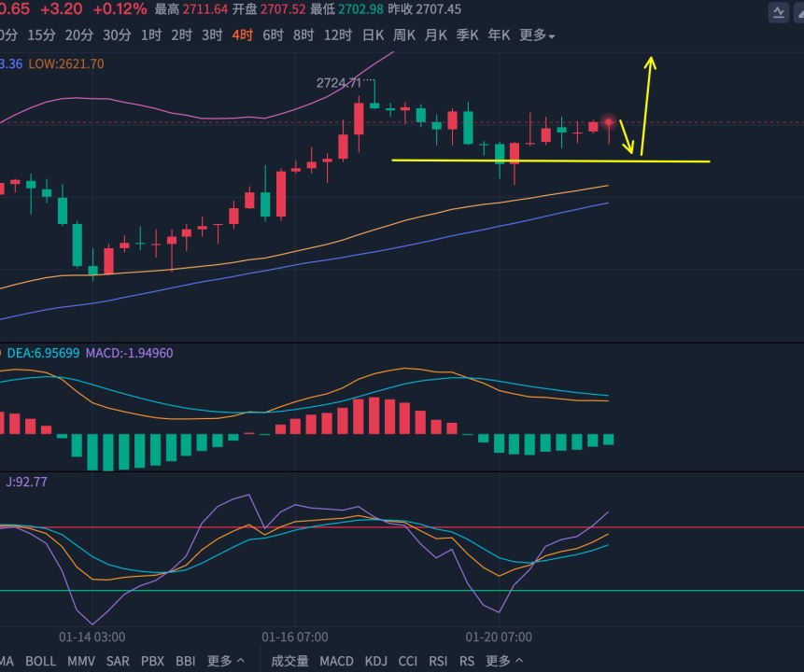This screenshot has height=672, width=804.
Task: Click the 2724.71 high price label
Action: 339,83
